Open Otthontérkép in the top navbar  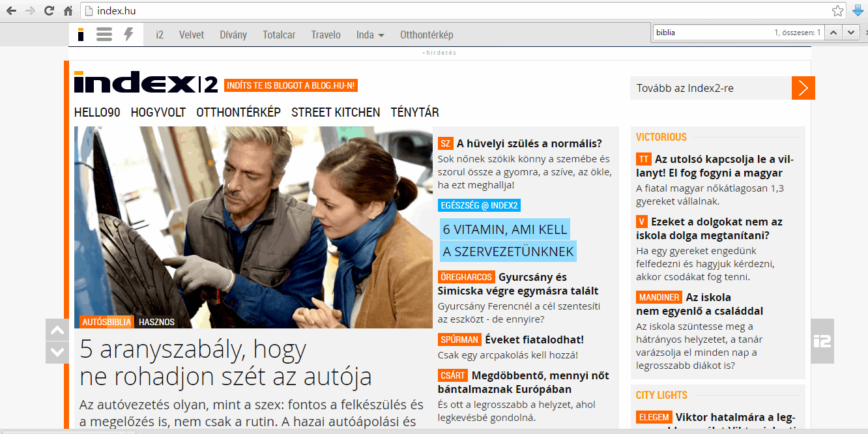tap(427, 35)
